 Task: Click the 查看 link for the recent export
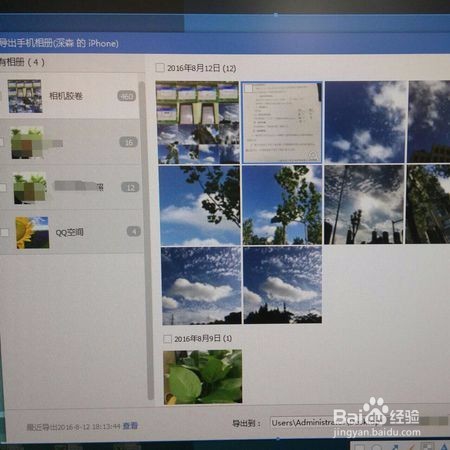130,426
